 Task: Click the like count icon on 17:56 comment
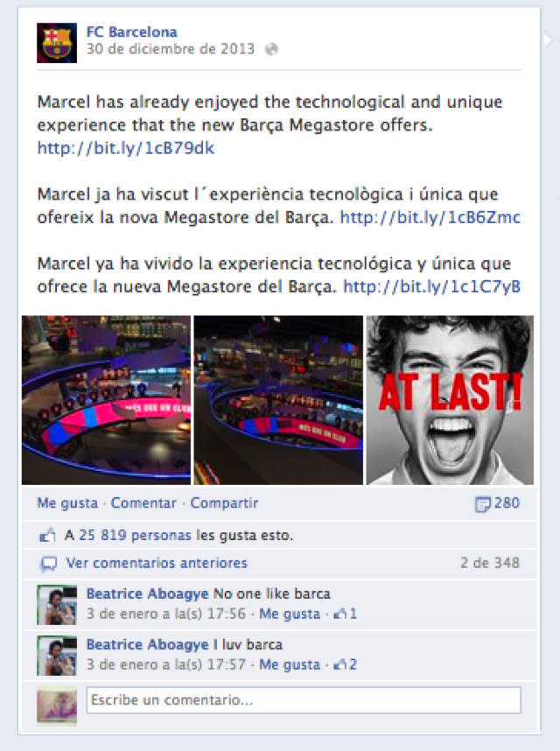(339, 614)
